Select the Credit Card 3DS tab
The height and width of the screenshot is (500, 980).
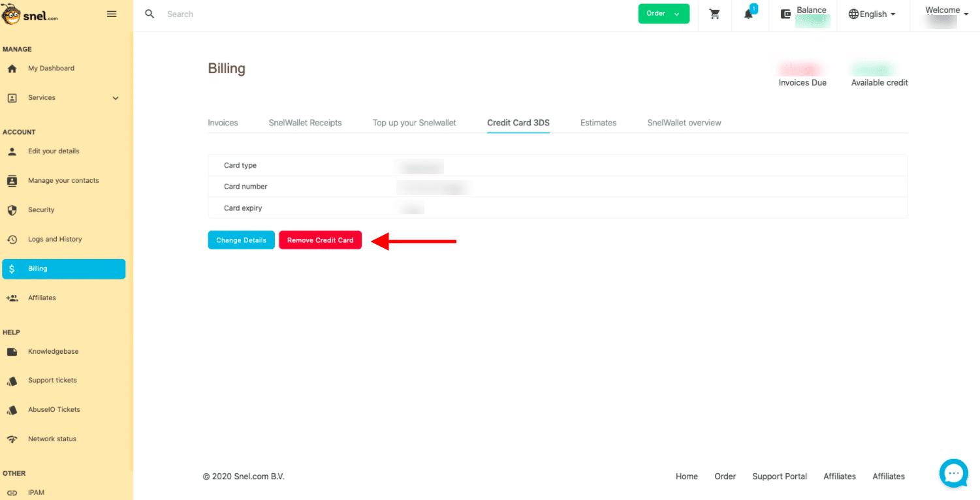[518, 123]
